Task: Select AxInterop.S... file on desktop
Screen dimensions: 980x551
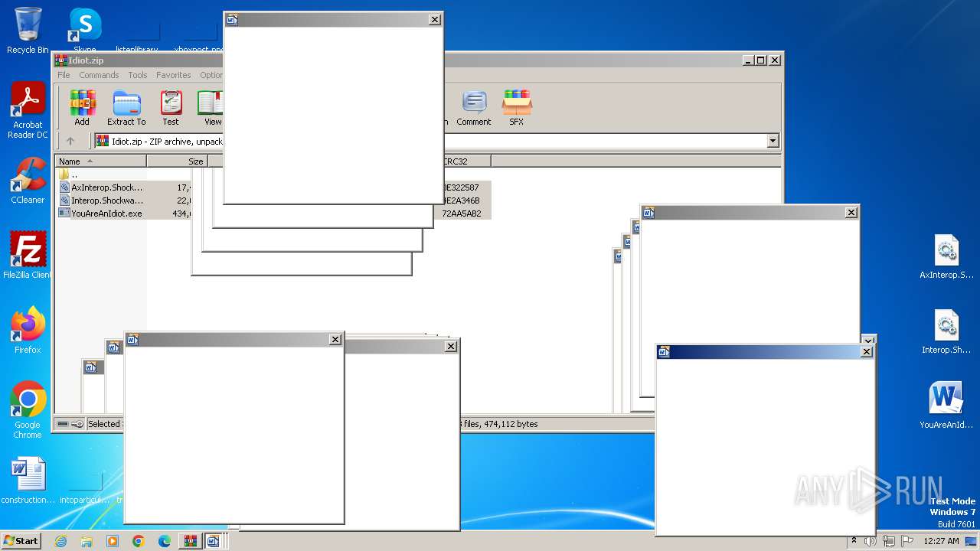Action: [x=946, y=257]
